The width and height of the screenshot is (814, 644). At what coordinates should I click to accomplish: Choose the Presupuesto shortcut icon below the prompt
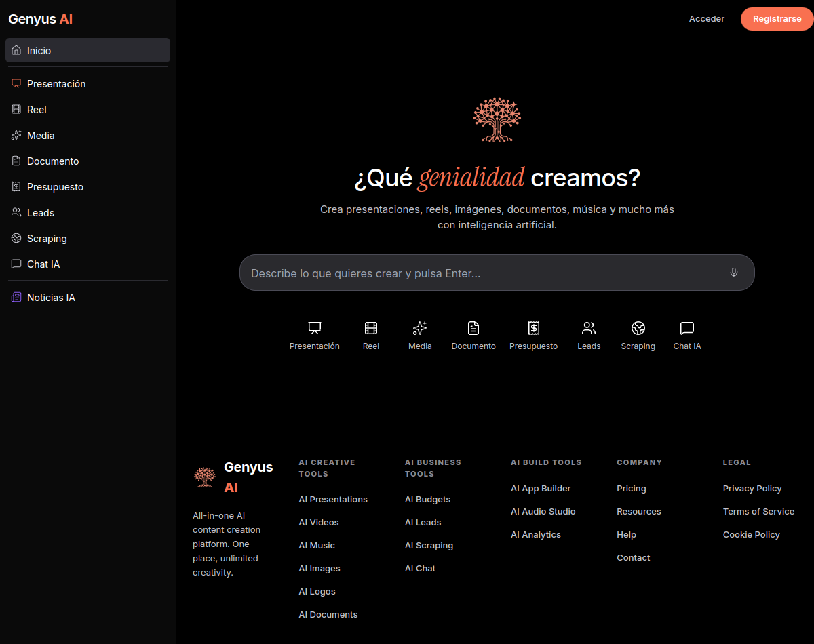tap(534, 328)
